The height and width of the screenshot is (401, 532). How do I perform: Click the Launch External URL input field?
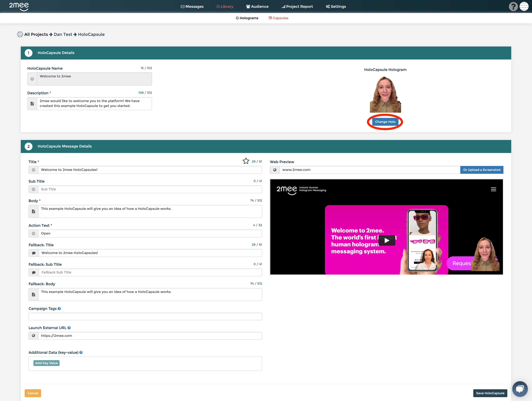click(x=150, y=336)
